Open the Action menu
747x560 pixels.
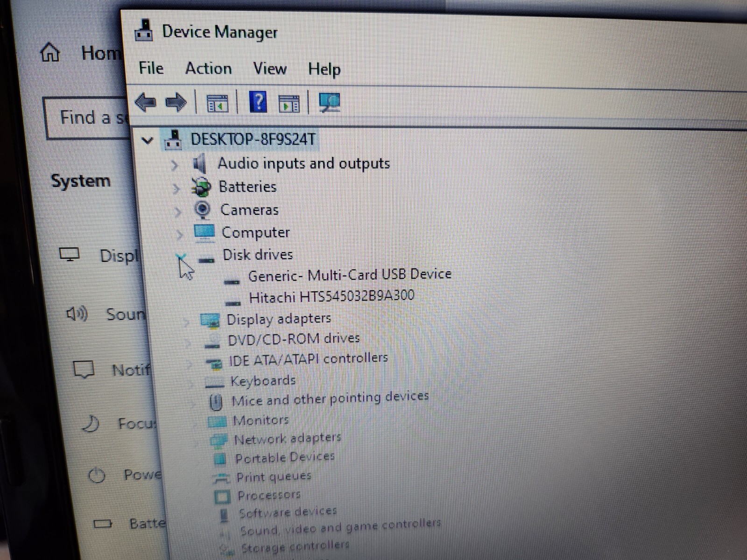[208, 69]
